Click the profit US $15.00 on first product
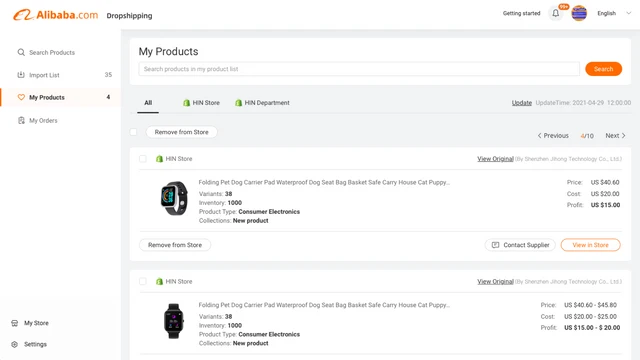Viewport: 640px width, 360px height. (x=605, y=205)
